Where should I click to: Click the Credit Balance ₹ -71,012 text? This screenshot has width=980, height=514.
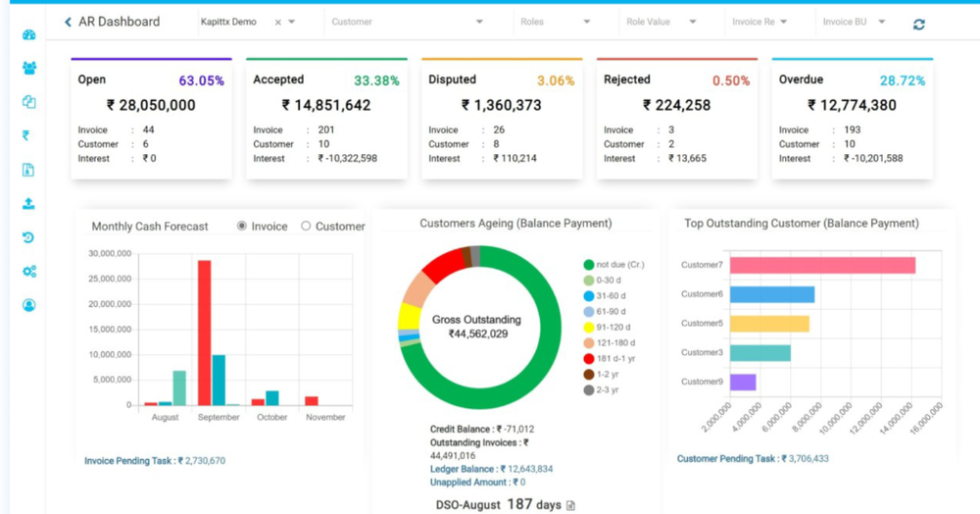tap(482, 429)
